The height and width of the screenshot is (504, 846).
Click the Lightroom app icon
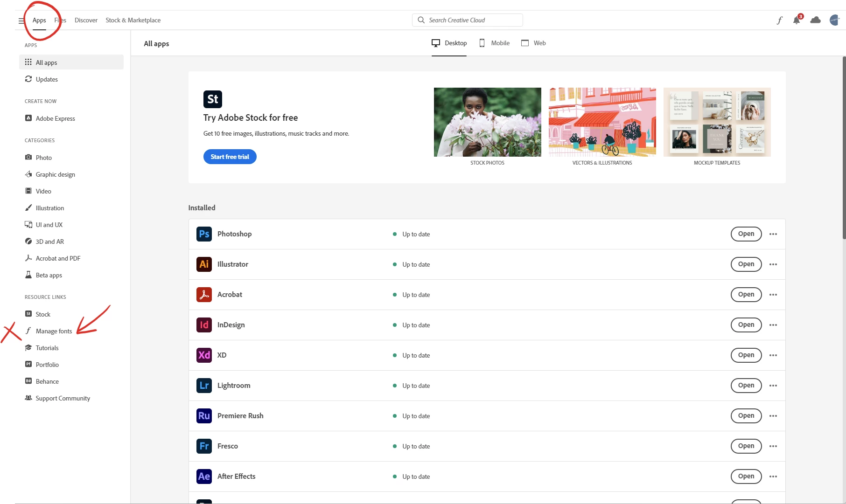point(204,386)
